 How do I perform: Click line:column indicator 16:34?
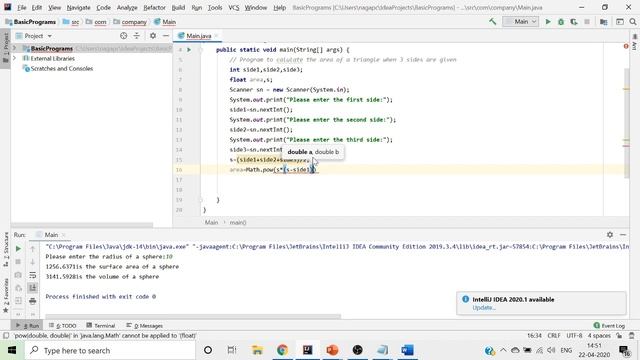pyautogui.click(x=534, y=336)
